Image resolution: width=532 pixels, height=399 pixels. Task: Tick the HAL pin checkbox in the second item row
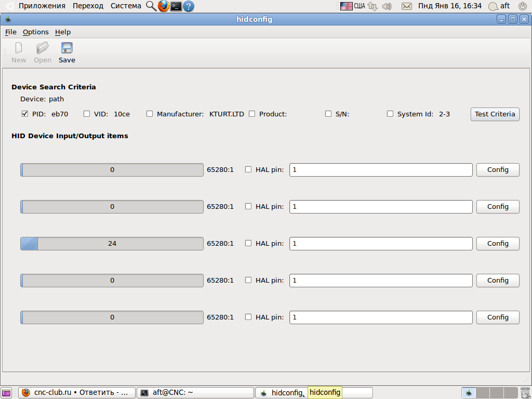pyautogui.click(x=248, y=206)
